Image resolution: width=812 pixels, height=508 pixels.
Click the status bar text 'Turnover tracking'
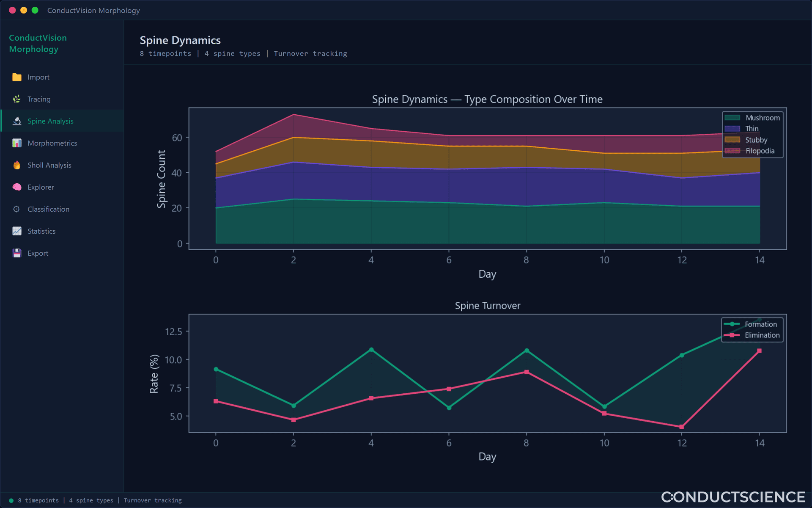tap(153, 500)
